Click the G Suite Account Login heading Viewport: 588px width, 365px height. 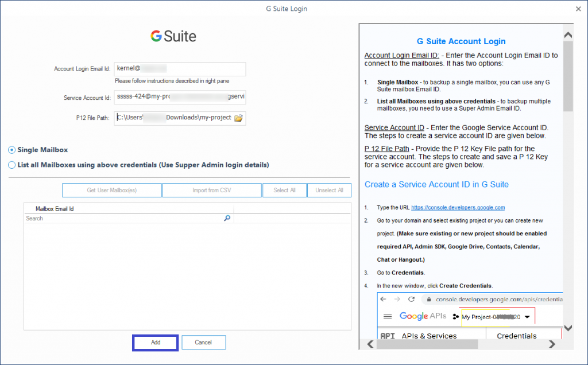click(x=461, y=41)
